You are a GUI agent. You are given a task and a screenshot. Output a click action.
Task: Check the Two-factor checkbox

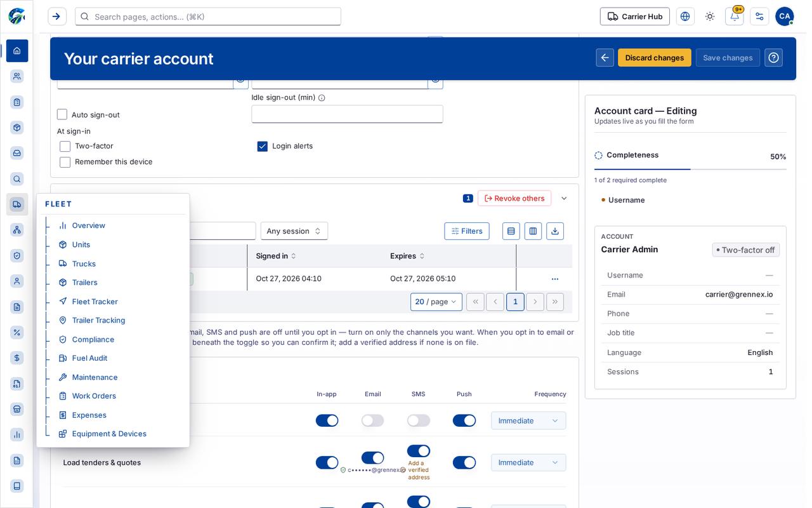65,146
